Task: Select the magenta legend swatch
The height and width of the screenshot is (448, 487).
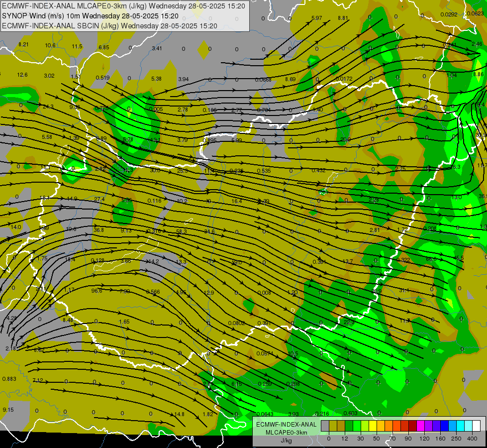Action: click(x=420, y=426)
